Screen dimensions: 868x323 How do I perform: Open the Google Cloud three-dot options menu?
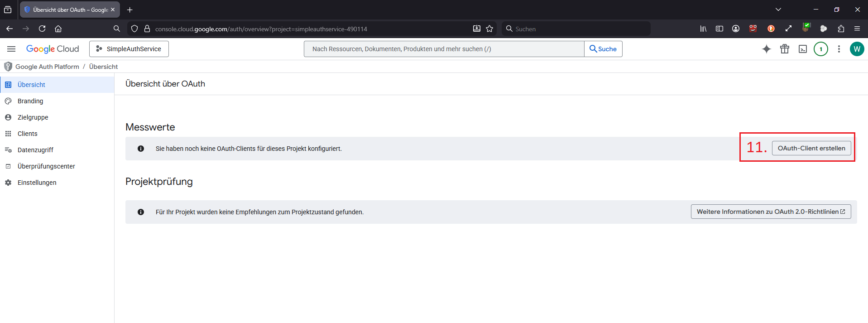839,49
